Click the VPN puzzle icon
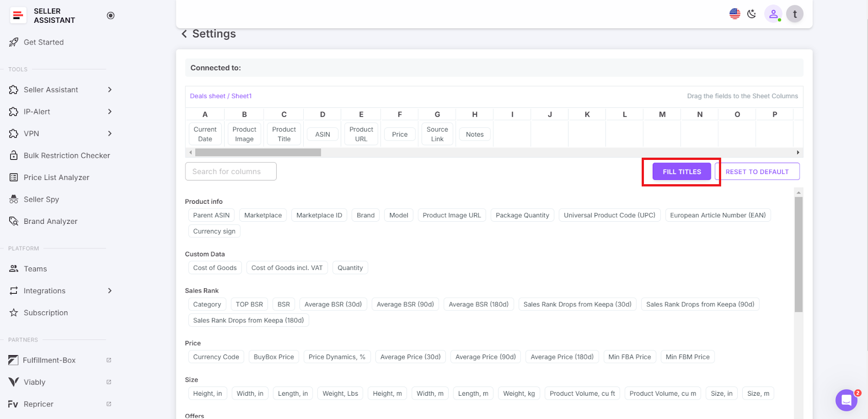 pos(14,133)
